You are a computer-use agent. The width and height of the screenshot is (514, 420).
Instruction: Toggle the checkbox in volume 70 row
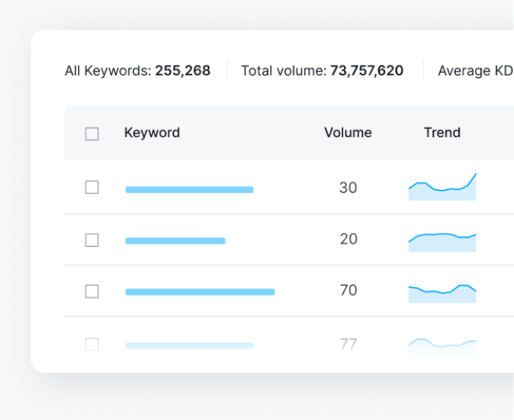pos(92,291)
